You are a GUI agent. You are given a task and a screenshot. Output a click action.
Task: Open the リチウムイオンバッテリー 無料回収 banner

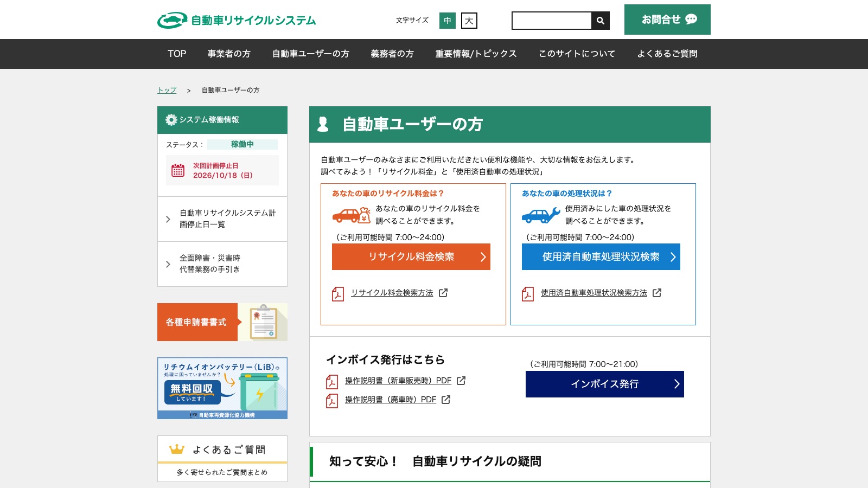tap(222, 388)
